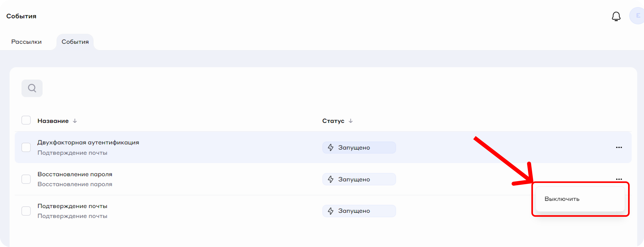Open three-dots menu for Двухфакторная аутентификация

coord(619,147)
